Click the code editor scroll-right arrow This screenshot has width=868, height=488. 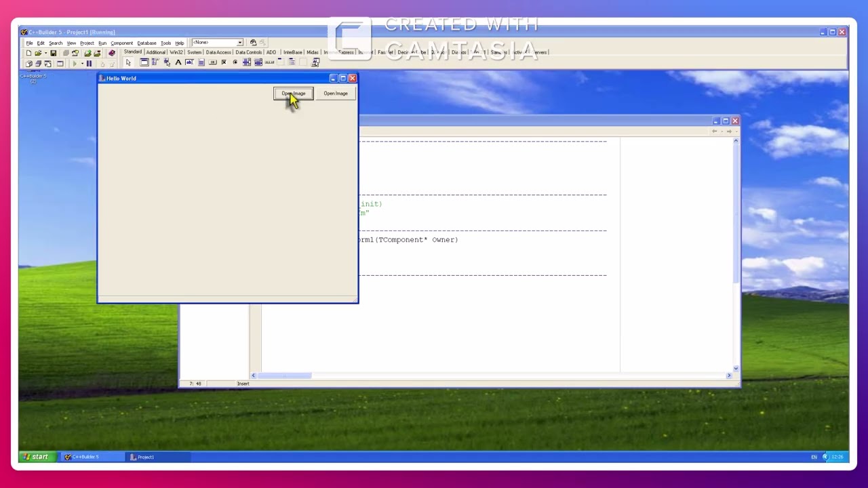click(x=729, y=375)
